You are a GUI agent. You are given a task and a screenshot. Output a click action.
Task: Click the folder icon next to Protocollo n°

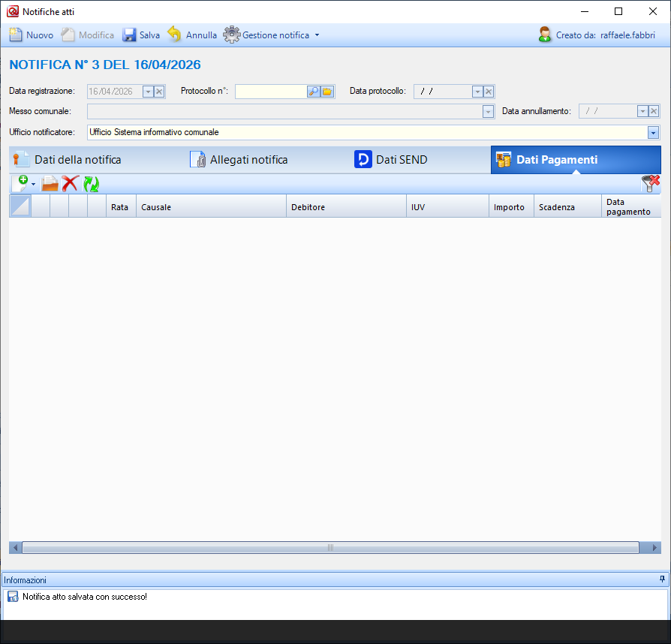(327, 92)
